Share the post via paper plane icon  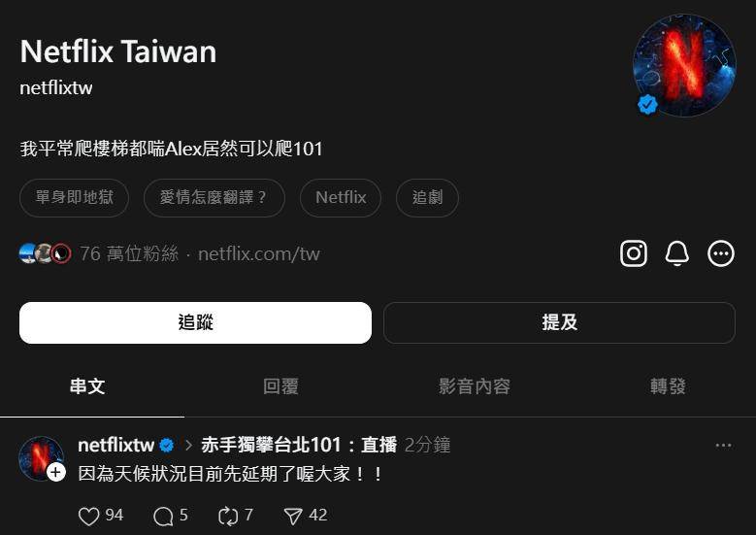point(293,516)
